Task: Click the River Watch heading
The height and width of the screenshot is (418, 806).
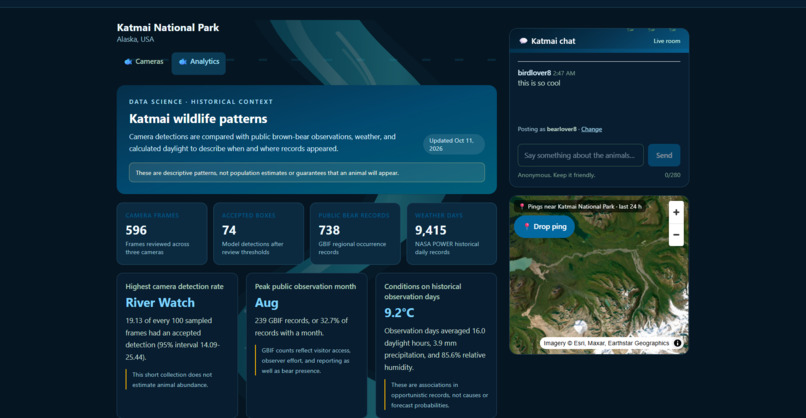Action: click(160, 303)
